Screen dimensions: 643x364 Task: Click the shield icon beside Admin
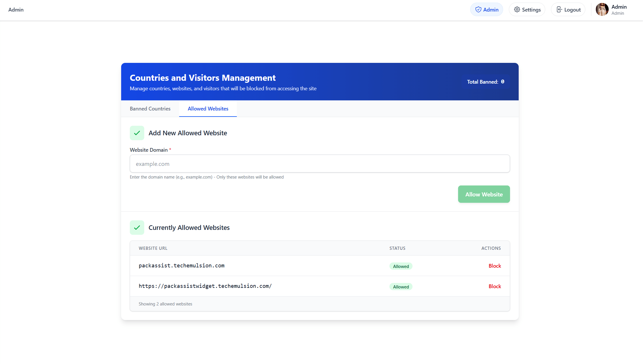pos(478,9)
